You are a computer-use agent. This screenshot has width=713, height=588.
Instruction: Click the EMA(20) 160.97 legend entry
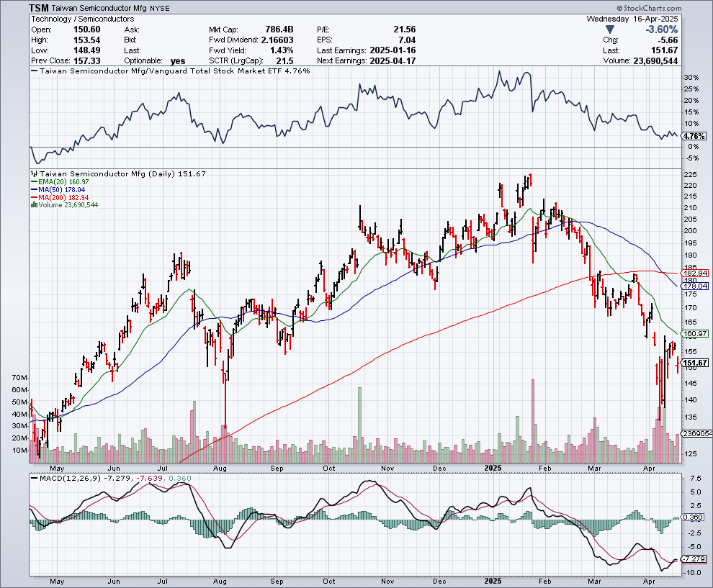pyautogui.click(x=60, y=182)
